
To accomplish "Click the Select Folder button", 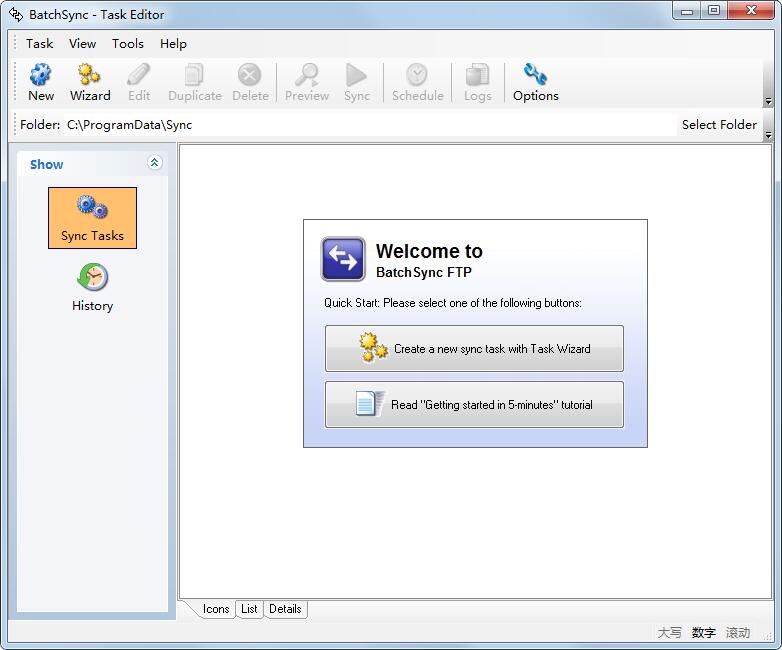I will coord(719,125).
